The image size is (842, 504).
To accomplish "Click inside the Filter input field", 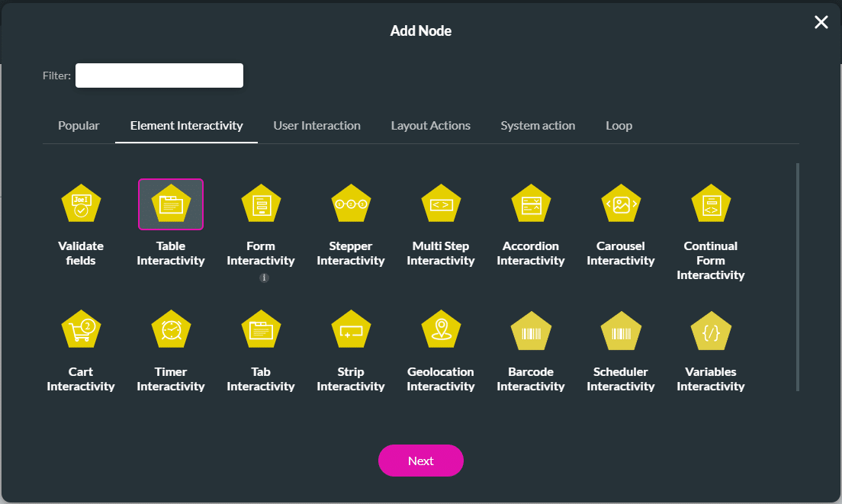I will click(159, 75).
